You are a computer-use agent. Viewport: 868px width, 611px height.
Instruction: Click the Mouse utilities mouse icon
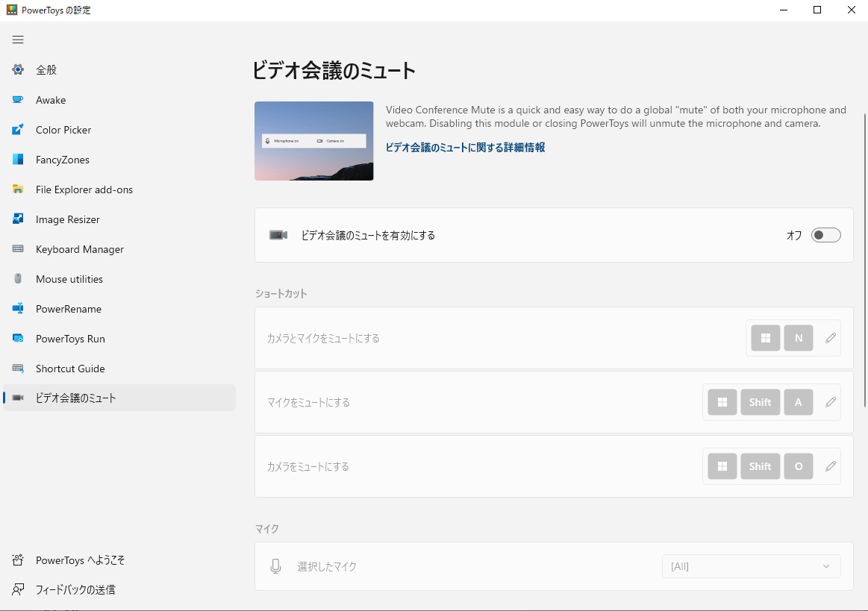(18, 278)
